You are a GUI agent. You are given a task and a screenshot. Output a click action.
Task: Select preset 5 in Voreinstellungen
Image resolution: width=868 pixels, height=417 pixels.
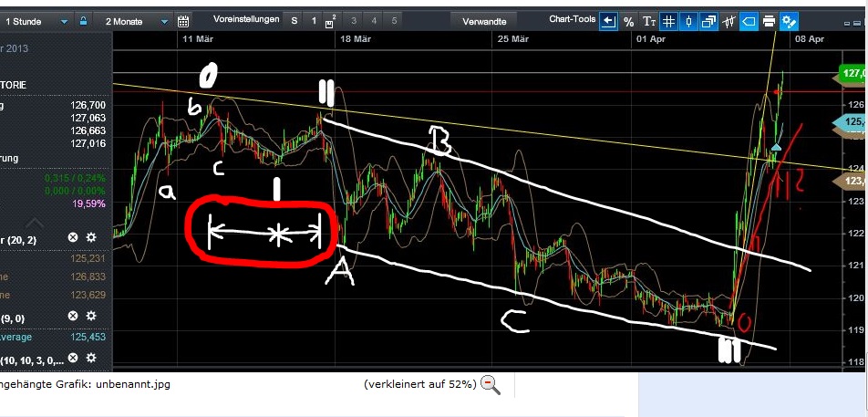click(x=394, y=21)
